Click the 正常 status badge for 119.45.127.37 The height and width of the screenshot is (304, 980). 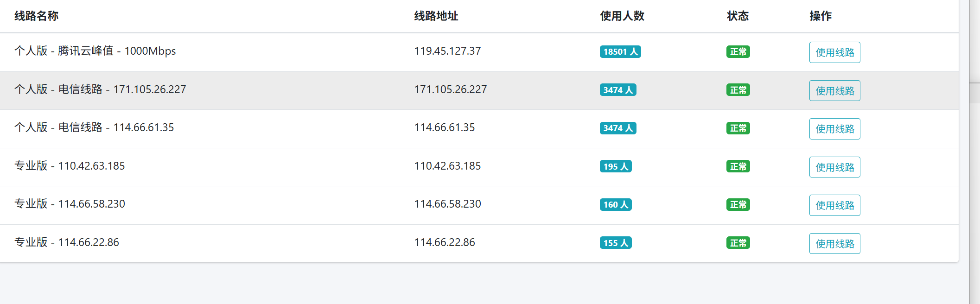738,51
